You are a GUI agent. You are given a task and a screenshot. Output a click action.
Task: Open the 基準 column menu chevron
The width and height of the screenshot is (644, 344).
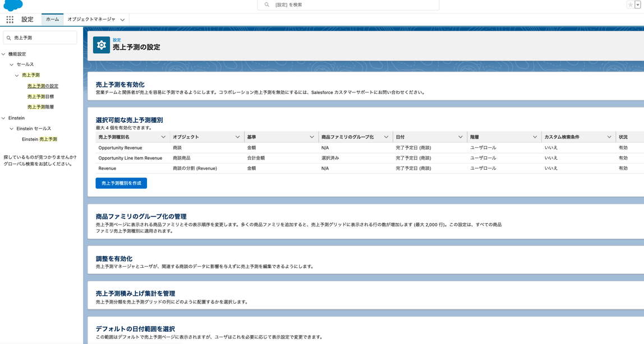pos(312,137)
